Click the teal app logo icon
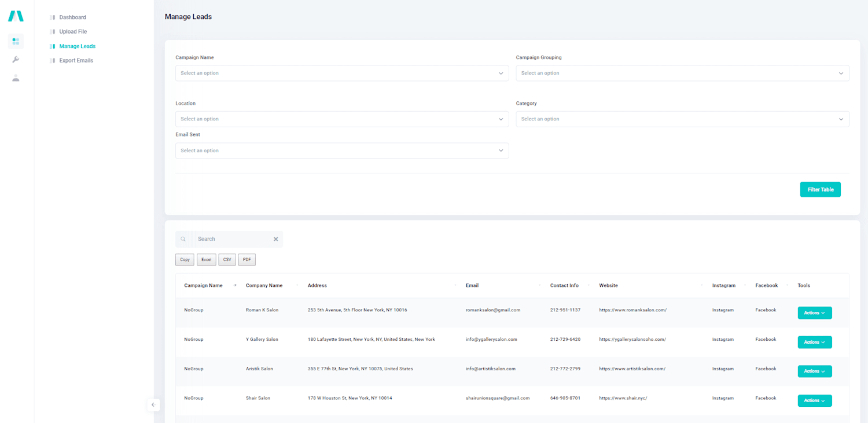 [x=16, y=16]
